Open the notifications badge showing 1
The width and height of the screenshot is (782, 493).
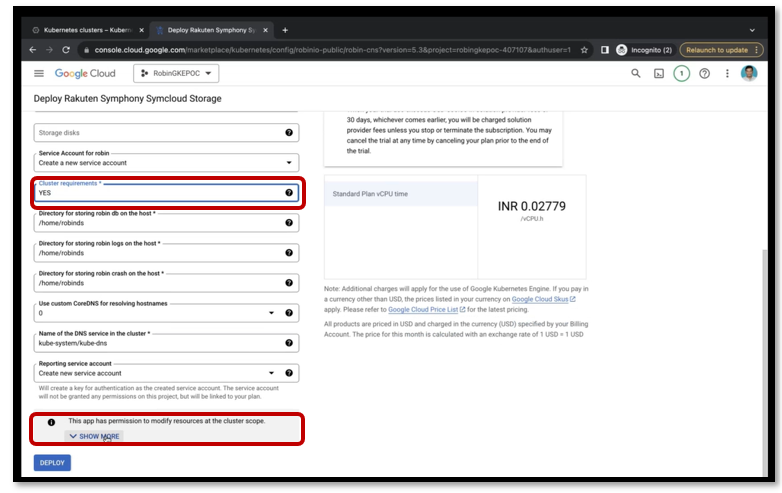point(681,73)
